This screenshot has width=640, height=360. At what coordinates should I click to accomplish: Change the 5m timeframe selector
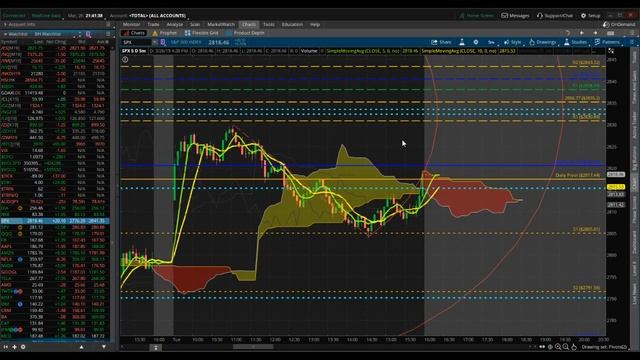tap(491, 42)
